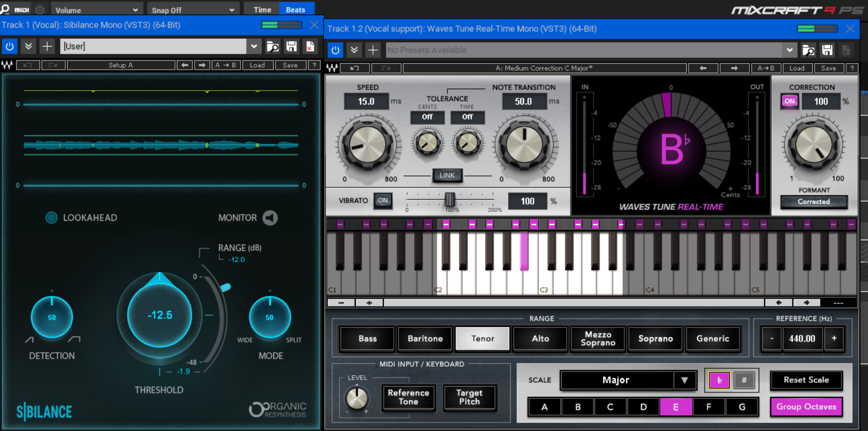Next preset arrow in Sibilance toolbar
Image resolution: width=868 pixels, height=431 pixels.
(202, 65)
